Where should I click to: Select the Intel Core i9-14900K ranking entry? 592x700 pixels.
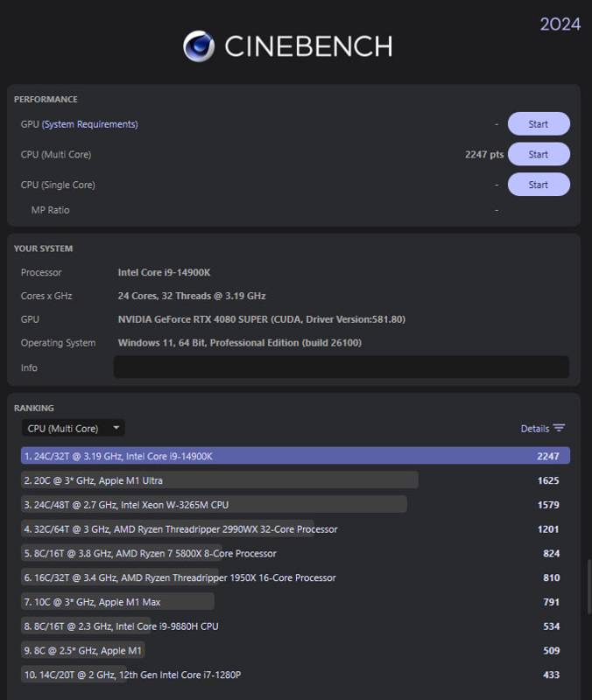pos(295,456)
